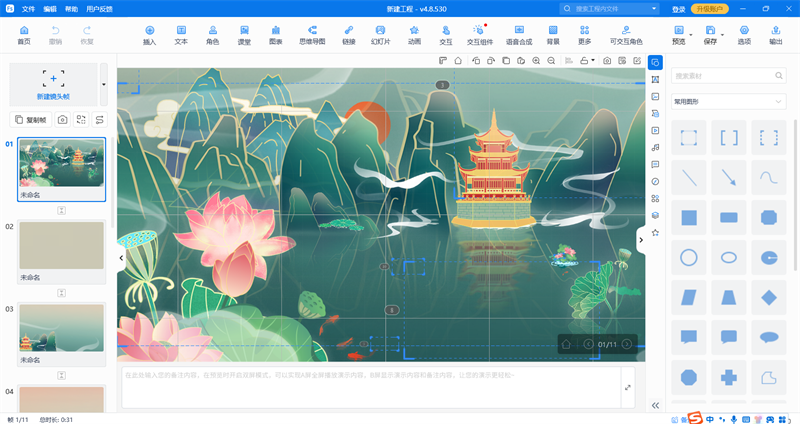
Task: Open the 动画 animation tool
Action: tap(414, 35)
